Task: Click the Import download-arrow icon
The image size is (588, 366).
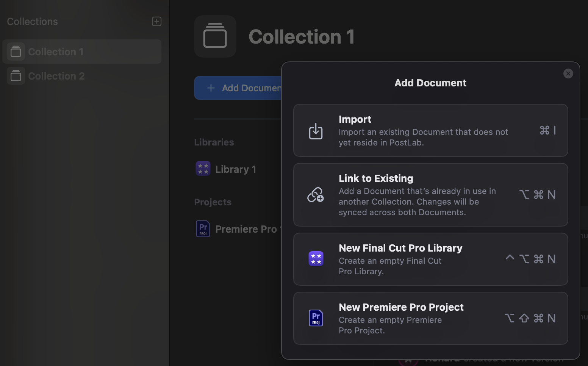Action: coord(316,131)
